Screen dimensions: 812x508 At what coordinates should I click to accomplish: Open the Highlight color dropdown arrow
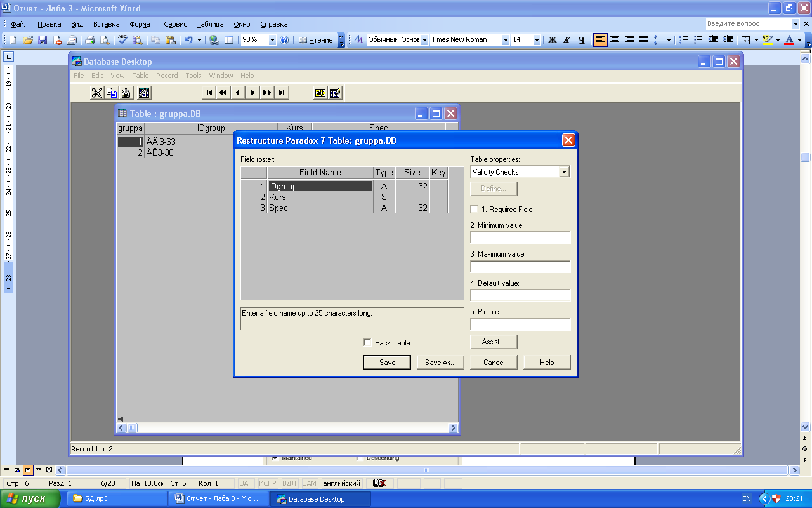point(777,40)
